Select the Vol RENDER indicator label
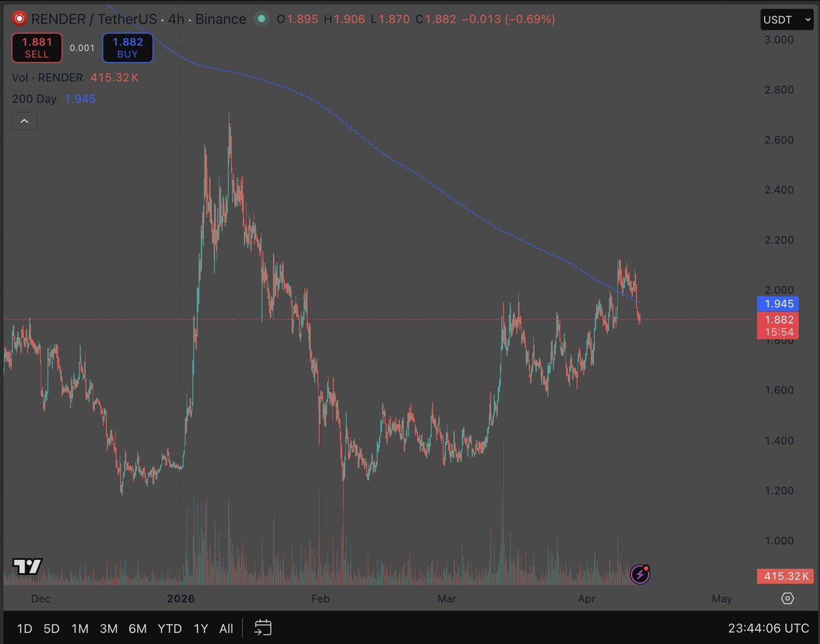 click(x=47, y=78)
